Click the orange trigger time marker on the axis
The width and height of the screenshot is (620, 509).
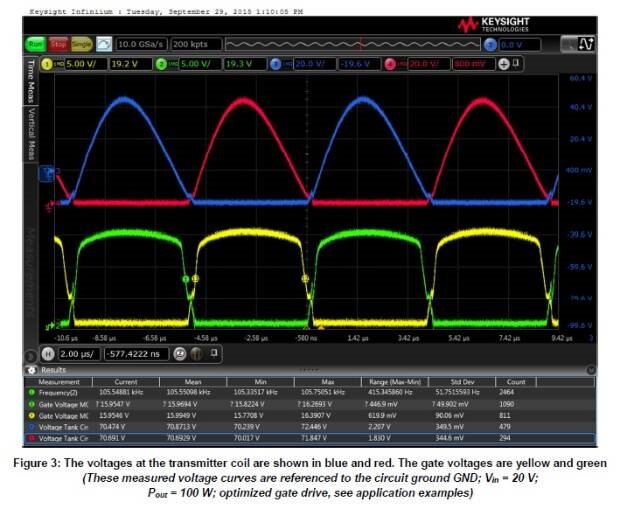coord(321,328)
